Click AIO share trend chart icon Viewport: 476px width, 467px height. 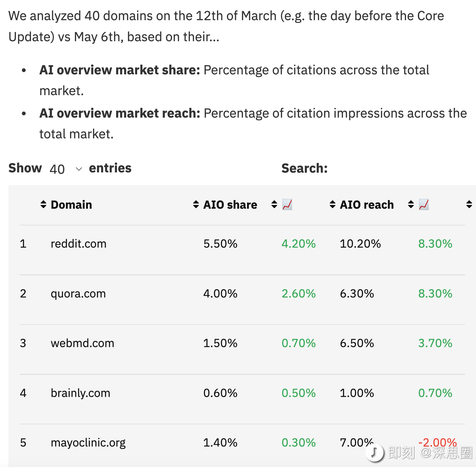[287, 204]
